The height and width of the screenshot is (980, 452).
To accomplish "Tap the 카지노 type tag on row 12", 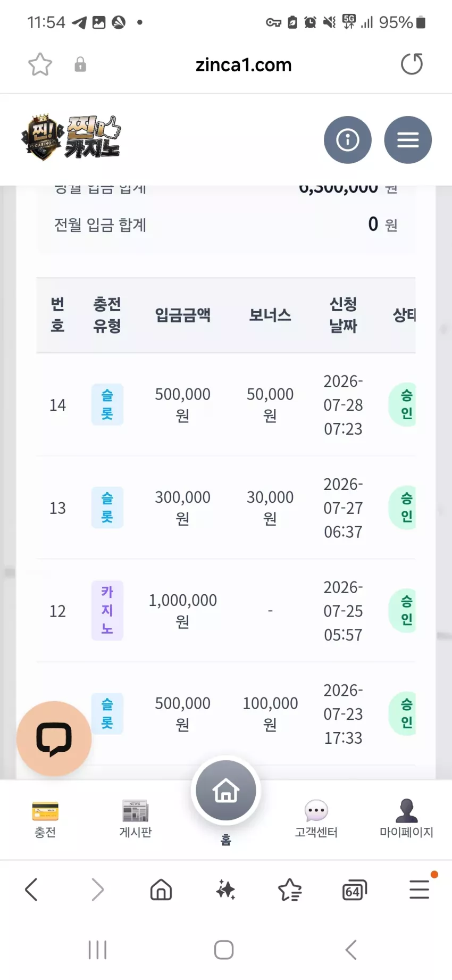I will [x=107, y=610].
